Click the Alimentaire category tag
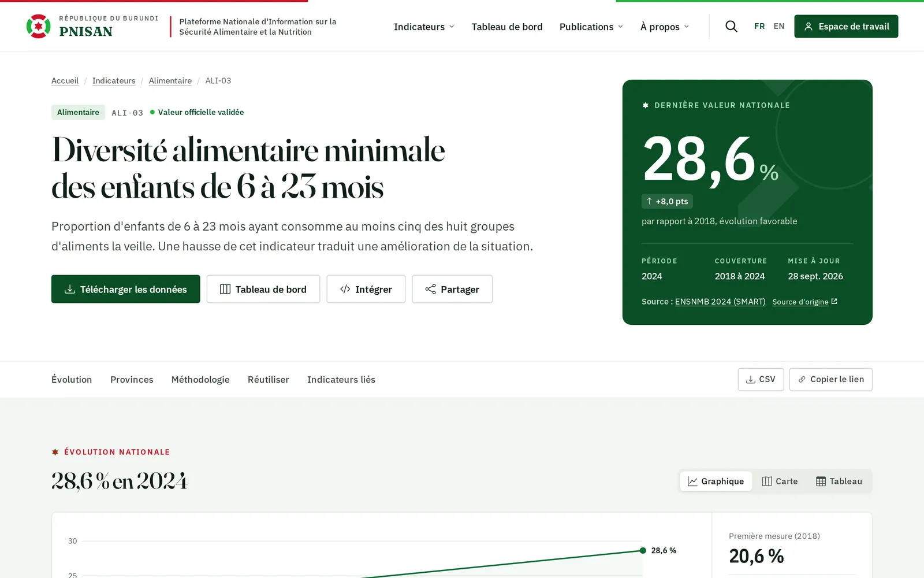 coord(78,112)
